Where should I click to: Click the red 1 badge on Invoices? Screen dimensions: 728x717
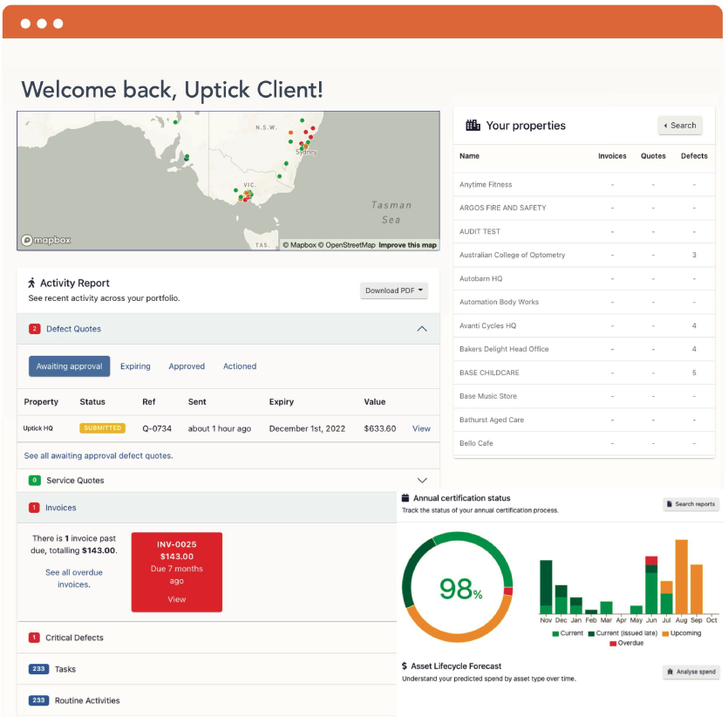[x=34, y=508]
